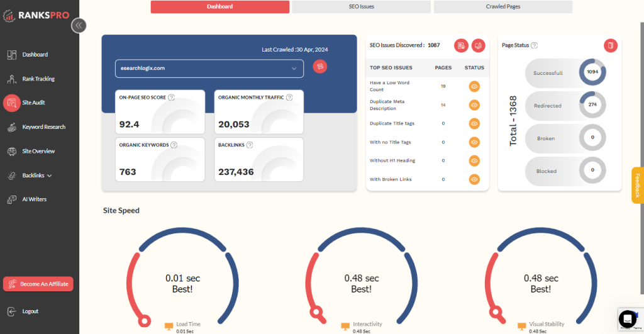
Task: Go to Keyword Research page
Action: [43, 127]
